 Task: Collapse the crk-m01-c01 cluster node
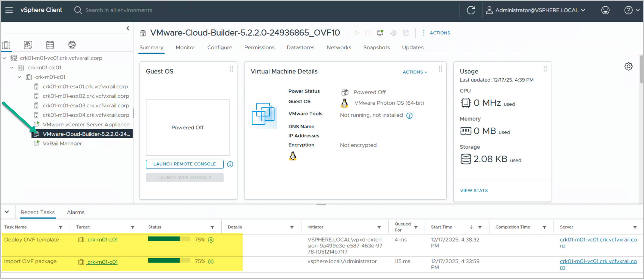[x=19, y=77]
